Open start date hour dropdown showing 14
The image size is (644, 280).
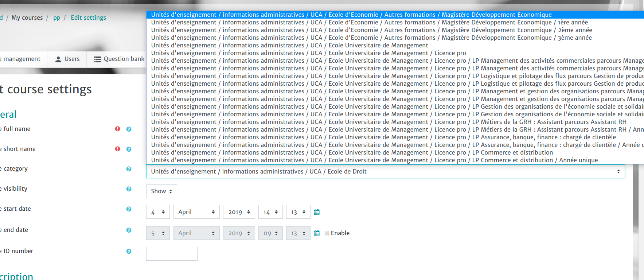coord(270,212)
